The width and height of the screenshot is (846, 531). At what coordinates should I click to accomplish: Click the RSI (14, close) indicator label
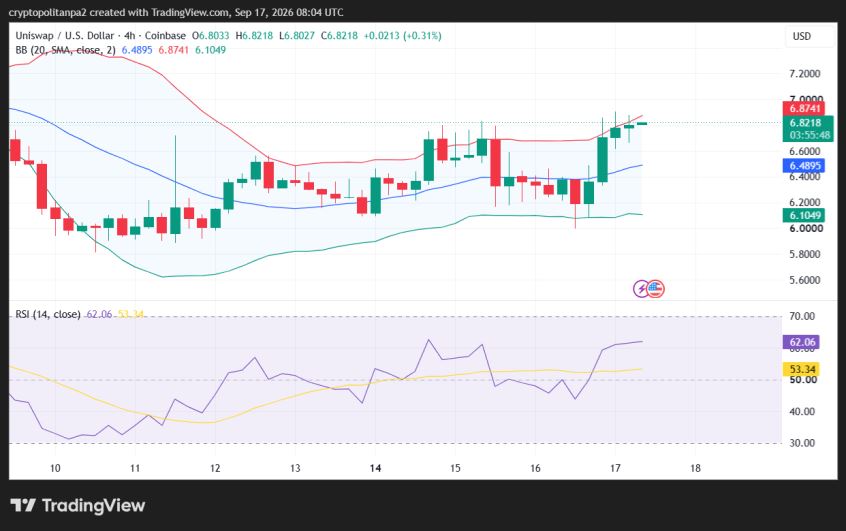click(47, 314)
